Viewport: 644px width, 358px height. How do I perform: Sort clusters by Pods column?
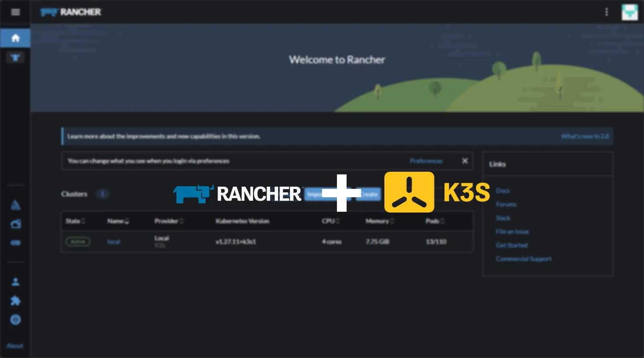pyautogui.click(x=435, y=221)
